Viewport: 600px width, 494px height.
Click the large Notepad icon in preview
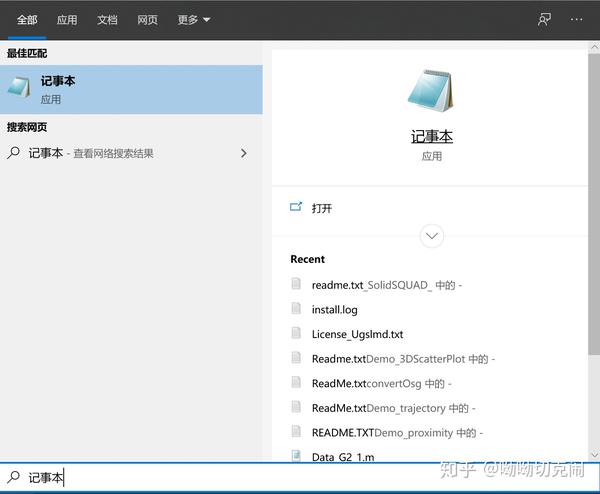tap(431, 91)
